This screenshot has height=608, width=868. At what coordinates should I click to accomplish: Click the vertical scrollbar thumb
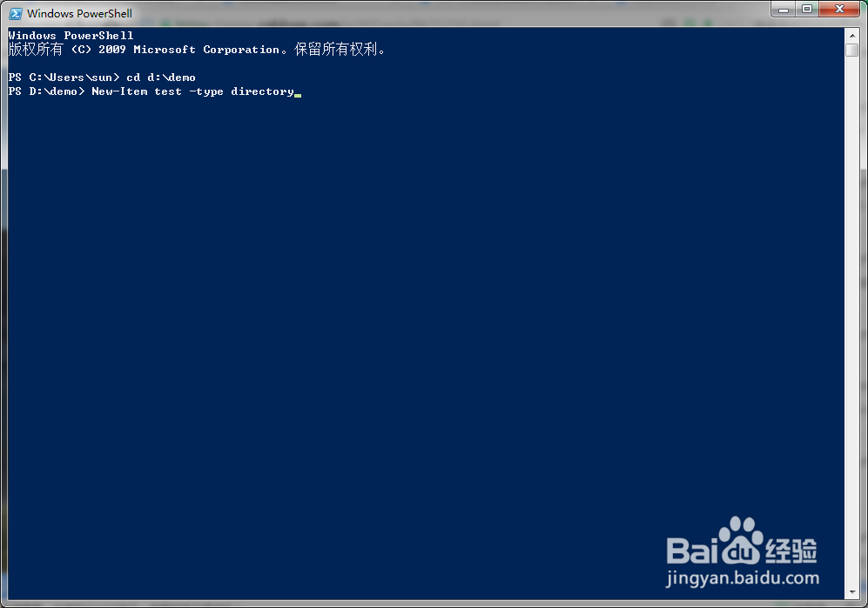tap(852, 50)
